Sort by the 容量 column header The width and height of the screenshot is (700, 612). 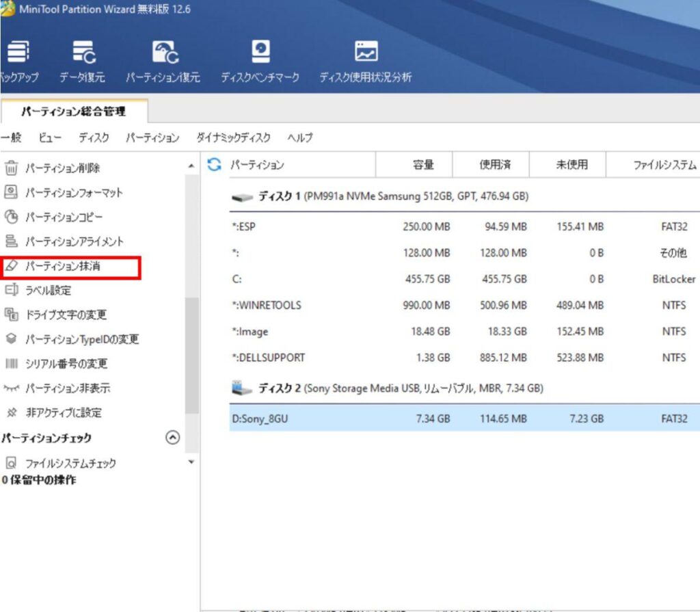tap(414, 165)
